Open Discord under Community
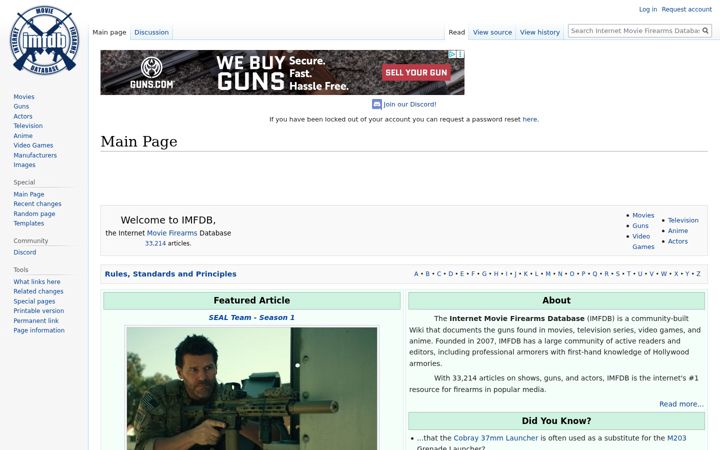720x450 pixels. pyautogui.click(x=25, y=252)
